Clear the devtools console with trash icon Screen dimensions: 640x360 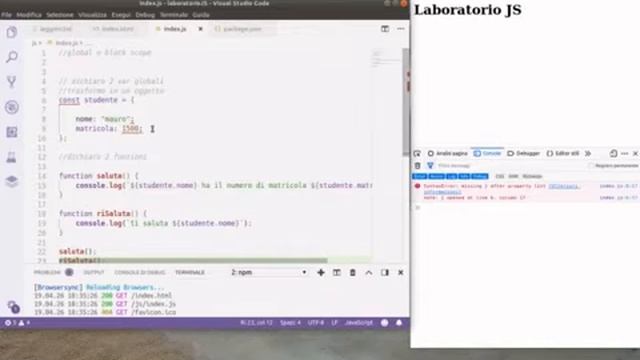(418, 165)
